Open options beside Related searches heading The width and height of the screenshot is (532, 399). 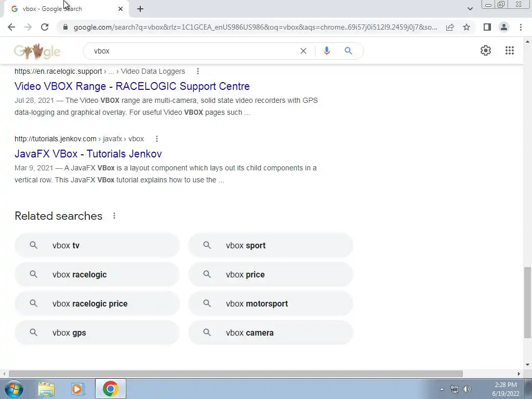(114, 216)
